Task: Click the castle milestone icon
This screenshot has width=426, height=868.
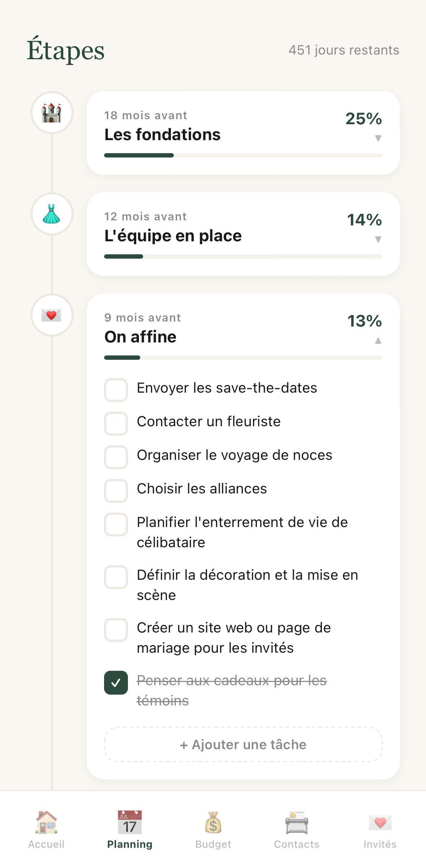Action: coord(52,113)
